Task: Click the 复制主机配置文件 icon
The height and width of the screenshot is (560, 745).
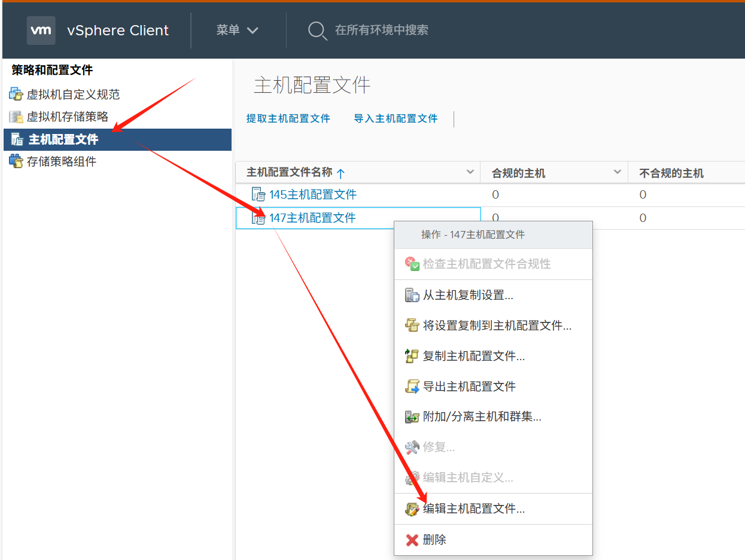Action: pos(412,356)
